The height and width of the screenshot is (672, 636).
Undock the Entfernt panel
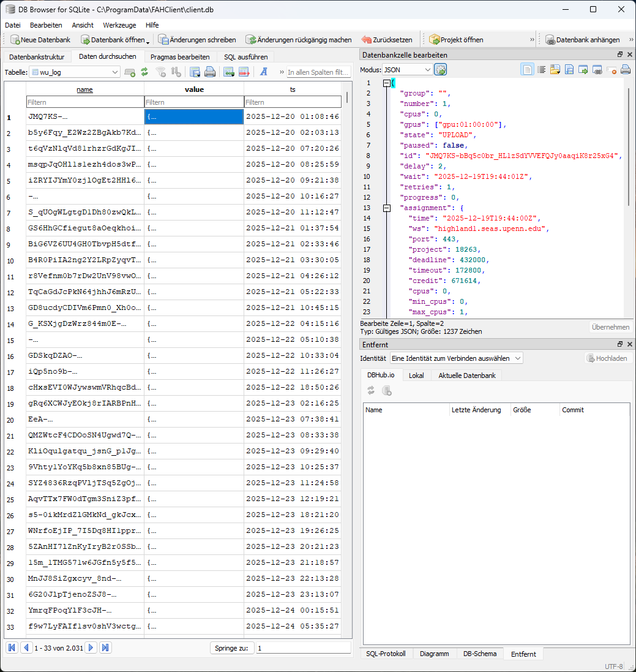[x=619, y=344]
